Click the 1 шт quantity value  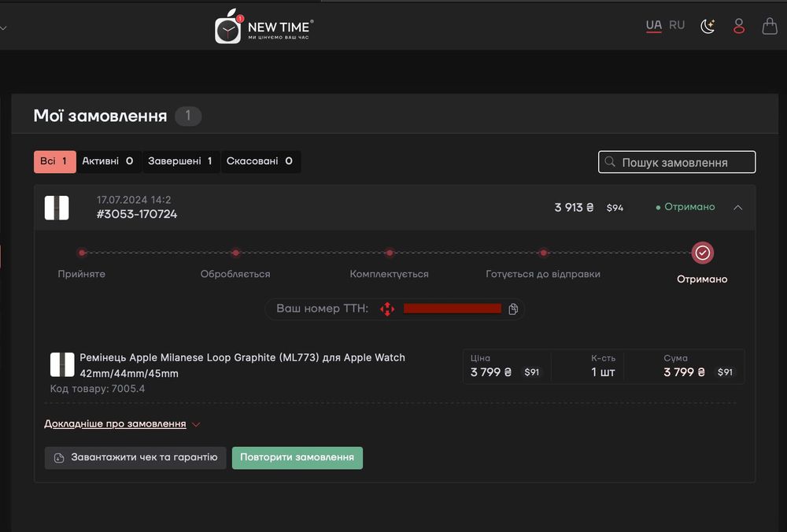click(x=603, y=372)
